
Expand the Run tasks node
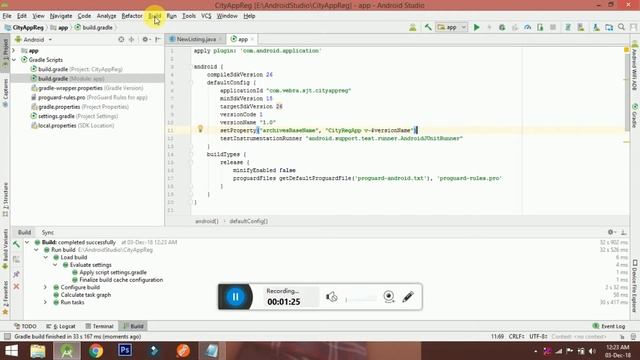coord(46,302)
